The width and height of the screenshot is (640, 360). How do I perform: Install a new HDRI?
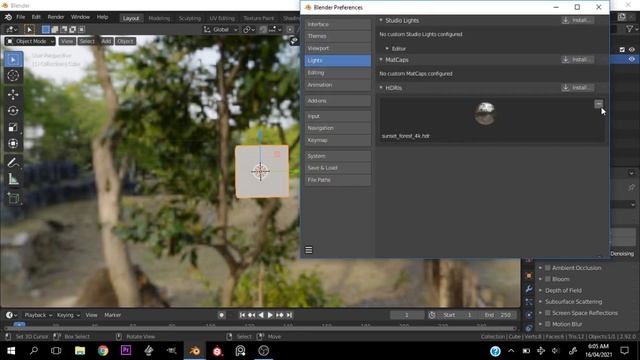point(577,87)
